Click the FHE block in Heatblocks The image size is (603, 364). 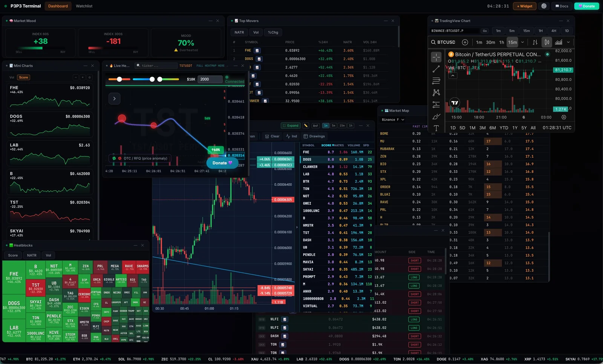point(14,277)
